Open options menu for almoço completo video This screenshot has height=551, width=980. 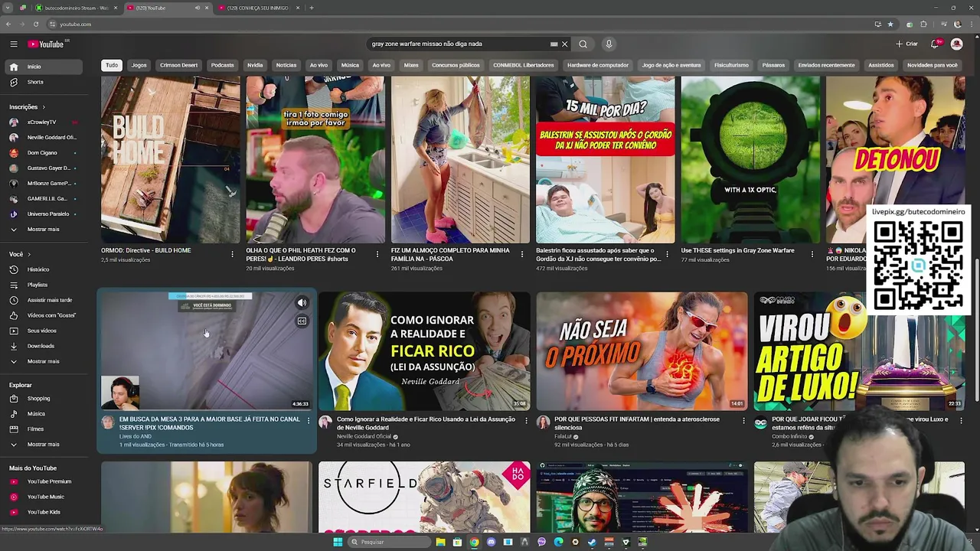point(522,254)
